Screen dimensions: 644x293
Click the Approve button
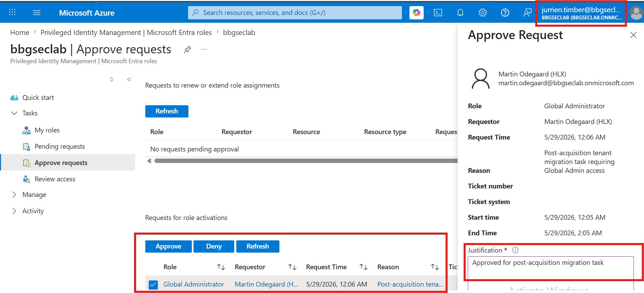(168, 246)
